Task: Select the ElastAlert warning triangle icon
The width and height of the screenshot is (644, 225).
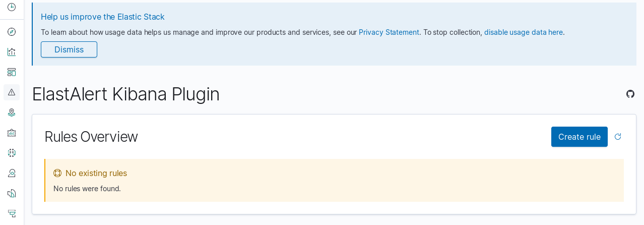Action: coord(12,92)
